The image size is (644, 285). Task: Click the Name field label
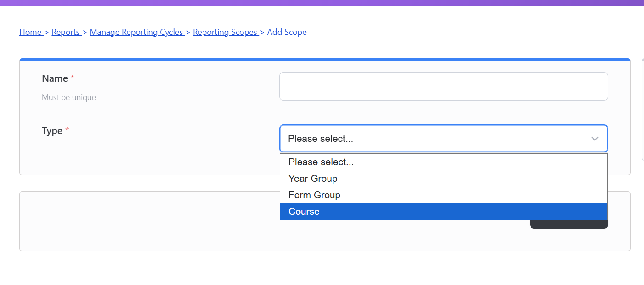[55, 78]
